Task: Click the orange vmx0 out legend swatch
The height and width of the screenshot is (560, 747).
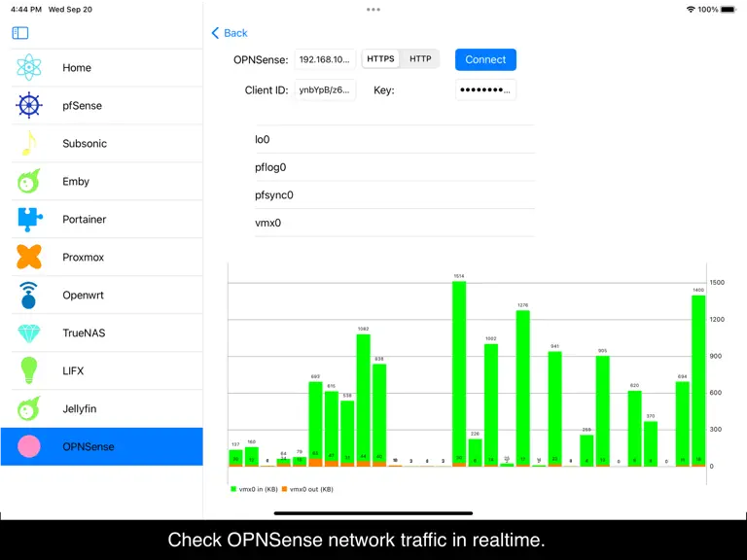Action: click(284, 489)
